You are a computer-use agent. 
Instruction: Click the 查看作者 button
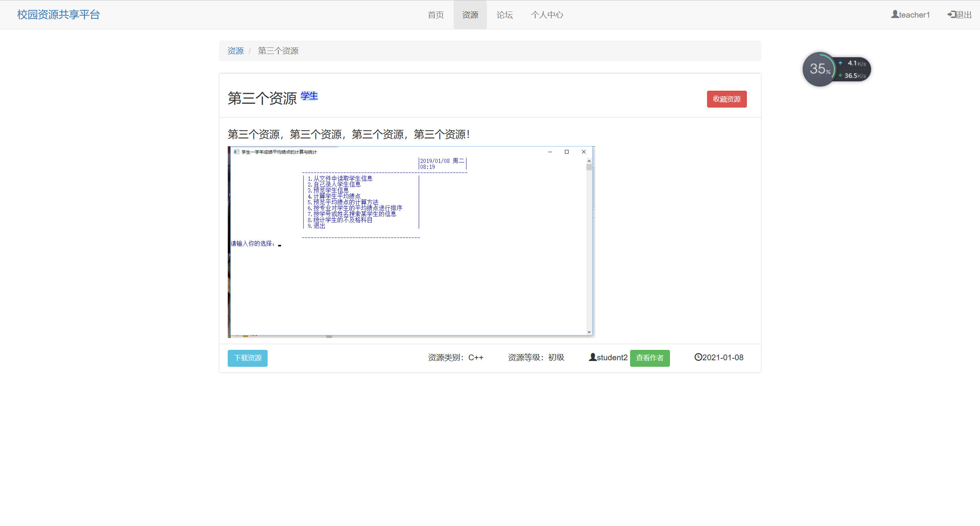pos(650,358)
